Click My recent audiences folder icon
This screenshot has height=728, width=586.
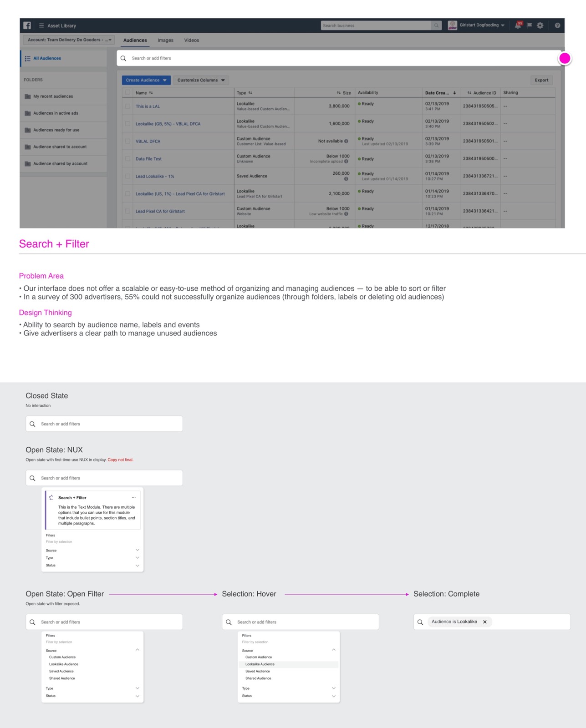(x=28, y=96)
